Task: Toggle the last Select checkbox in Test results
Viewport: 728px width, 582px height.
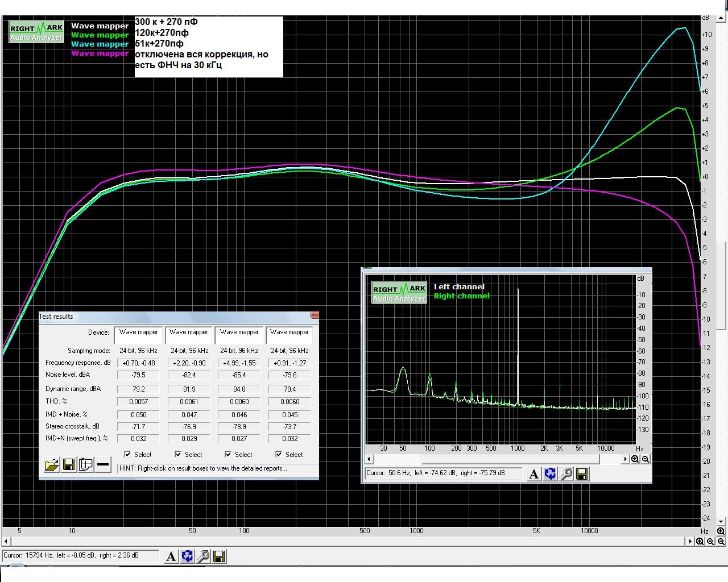Action: (279, 454)
